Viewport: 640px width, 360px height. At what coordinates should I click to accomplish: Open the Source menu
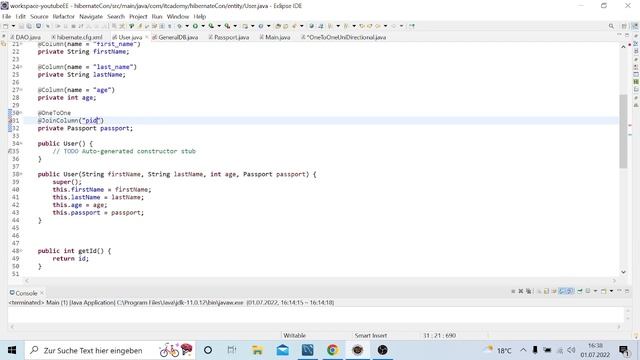click(x=39, y=16)
